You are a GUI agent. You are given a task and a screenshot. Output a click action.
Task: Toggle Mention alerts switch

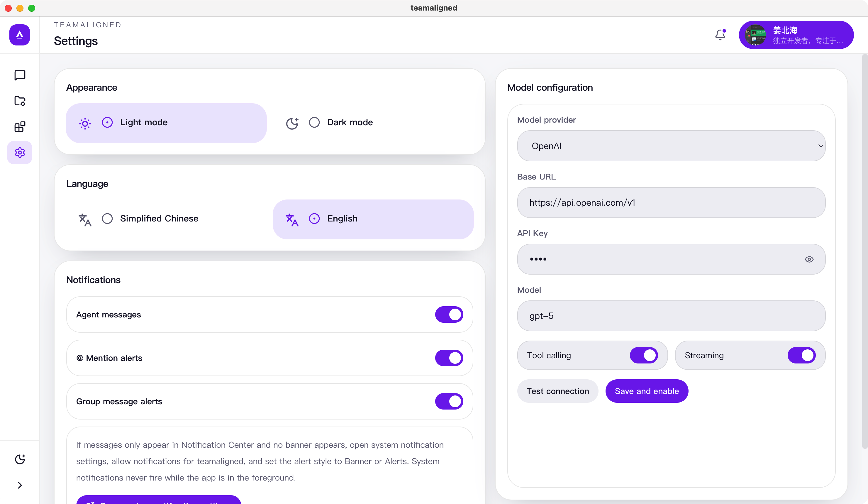coord(449,358)
